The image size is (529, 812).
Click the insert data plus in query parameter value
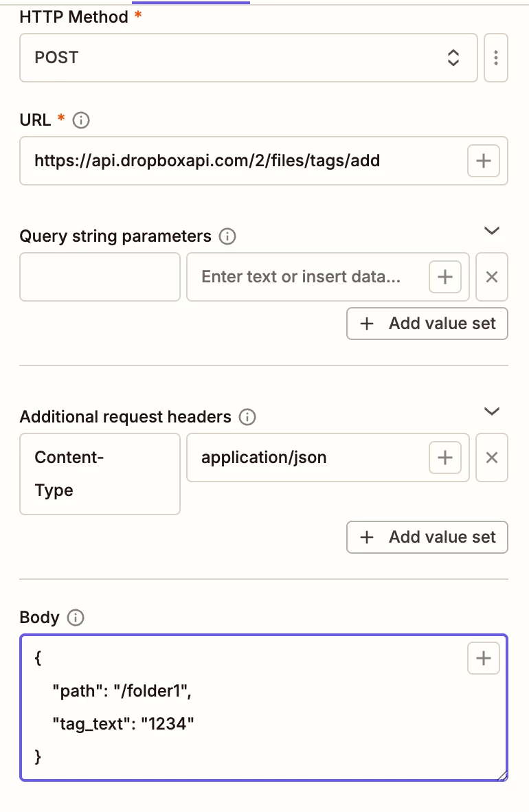pos(444,277)
